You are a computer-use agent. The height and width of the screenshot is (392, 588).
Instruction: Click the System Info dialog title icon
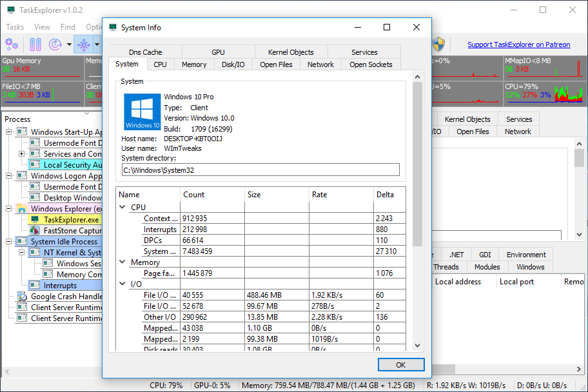pos(112,27)
